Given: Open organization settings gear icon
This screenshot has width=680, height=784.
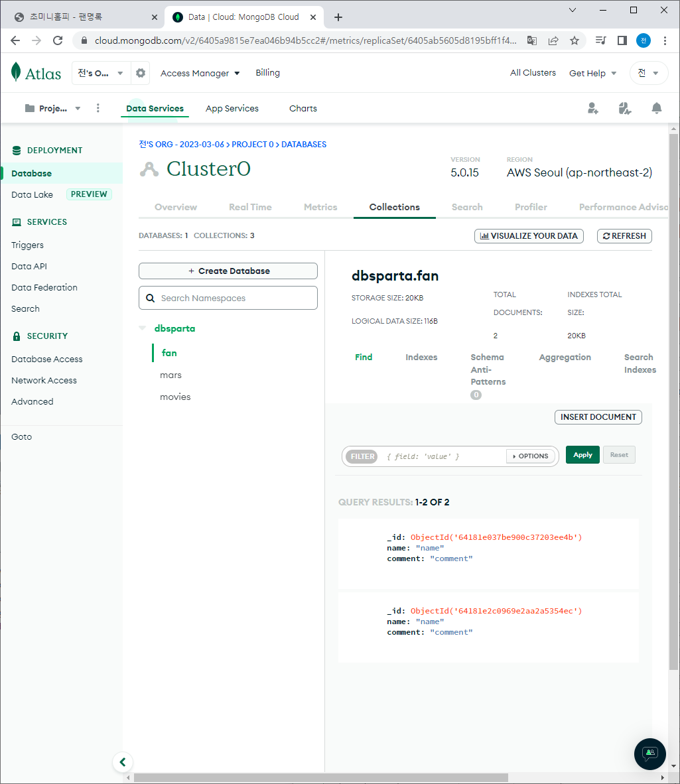Looking at the screenshot, I should pyautogui.click(x=141, y=73).
